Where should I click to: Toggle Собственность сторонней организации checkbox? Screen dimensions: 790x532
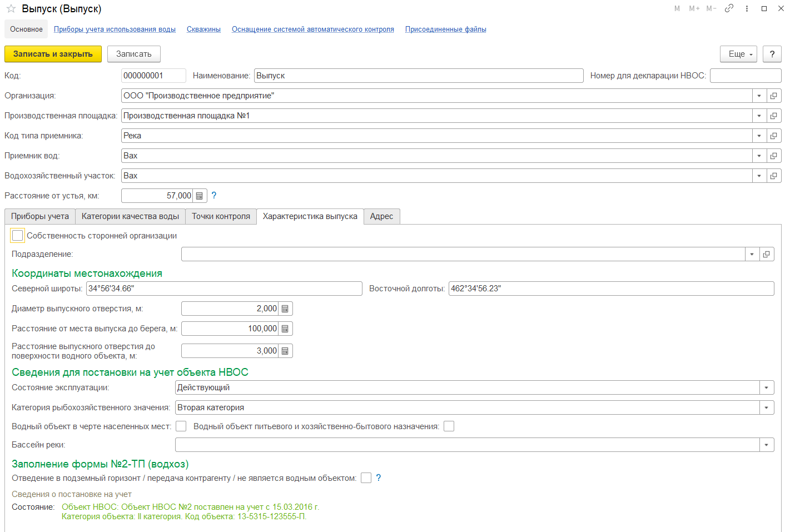[18, 236]
